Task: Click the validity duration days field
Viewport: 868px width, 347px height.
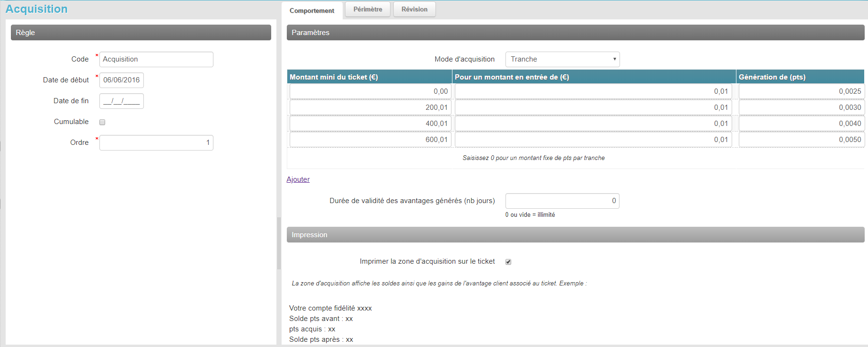Action: pos(562,201)
